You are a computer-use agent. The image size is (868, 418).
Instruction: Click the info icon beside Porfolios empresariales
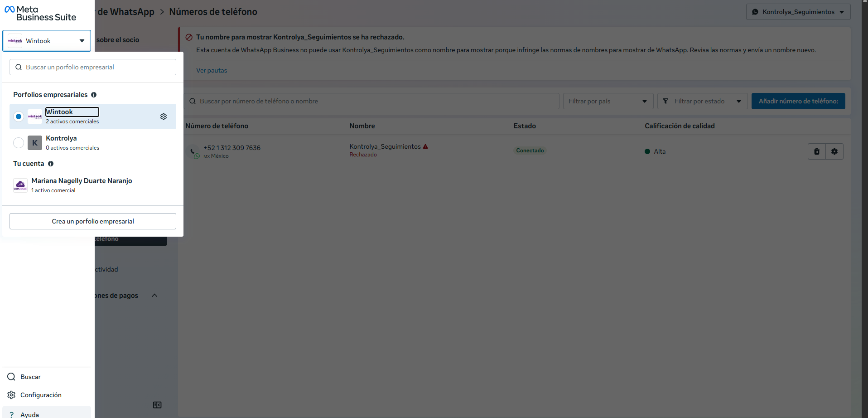tap(94, 95)
